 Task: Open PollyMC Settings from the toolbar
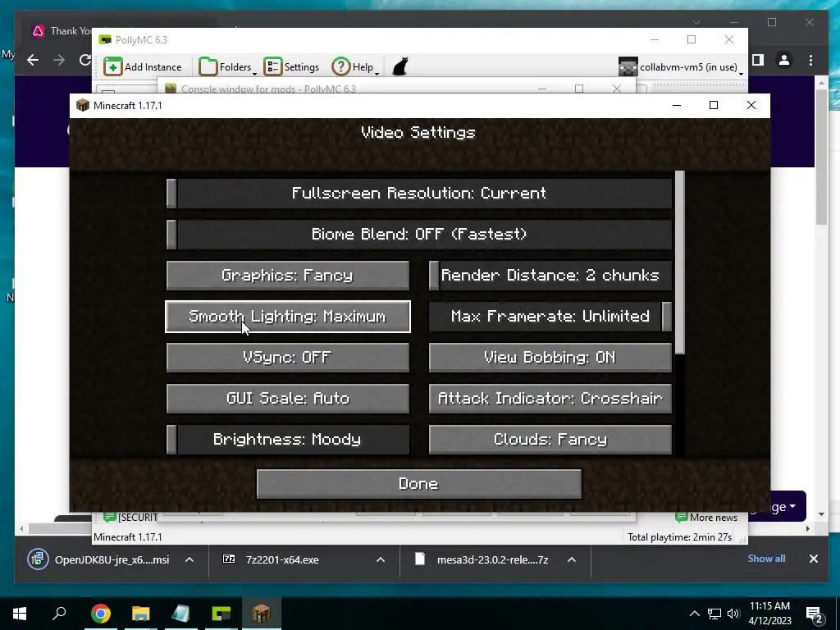coord(291,67)
